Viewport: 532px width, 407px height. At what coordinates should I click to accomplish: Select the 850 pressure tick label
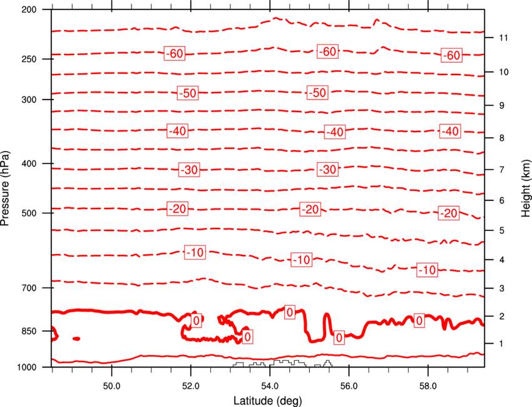[x=29, y=331]
